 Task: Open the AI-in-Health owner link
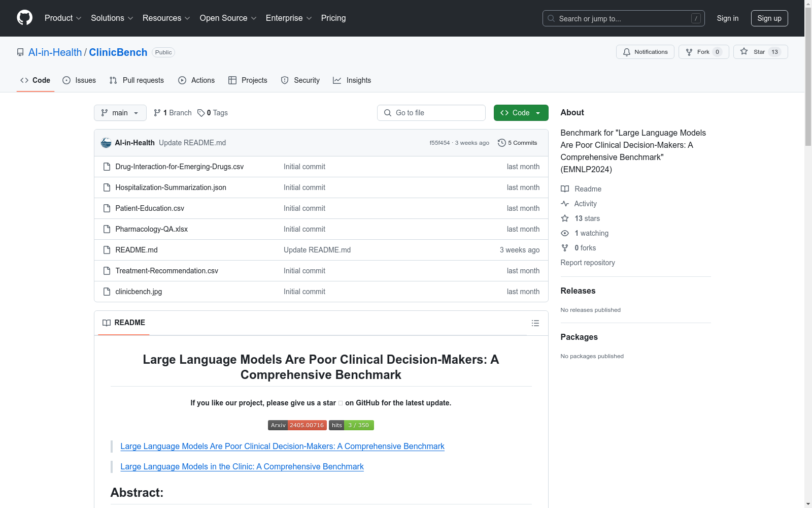55,52
